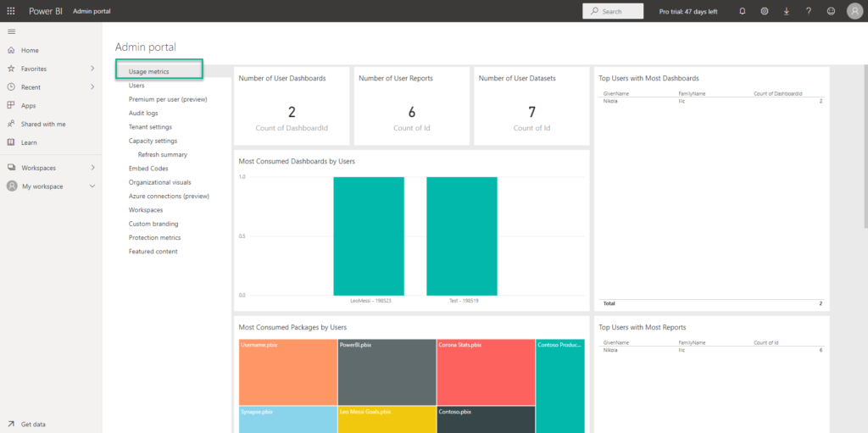This screenshot has height=433, width=868.
Task: Click the Admin portal header breadcrumb
Action: (x=92, y=11)
